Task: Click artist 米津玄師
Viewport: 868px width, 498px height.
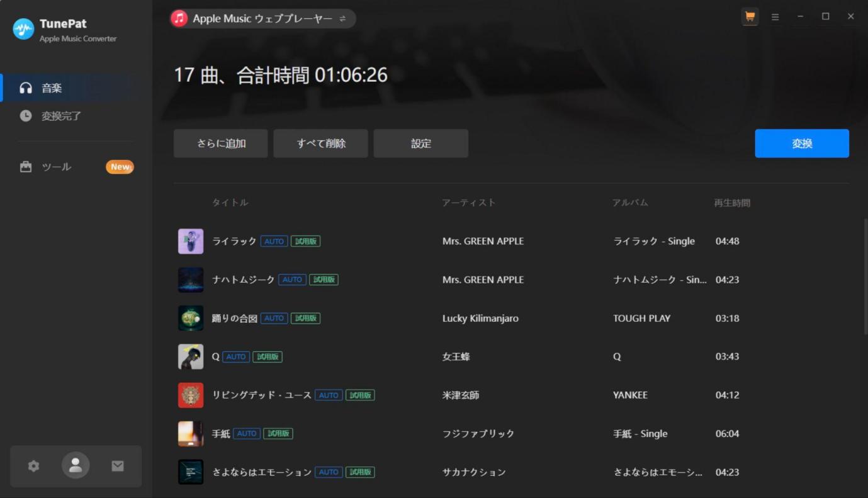Action: (x=461, y=395)
